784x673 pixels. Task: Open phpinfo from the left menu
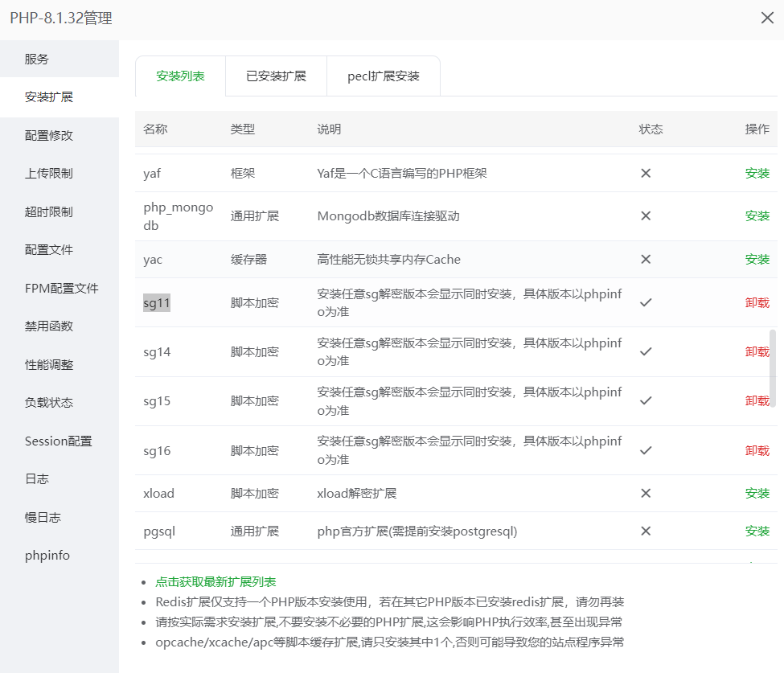[x=47, y=555]
